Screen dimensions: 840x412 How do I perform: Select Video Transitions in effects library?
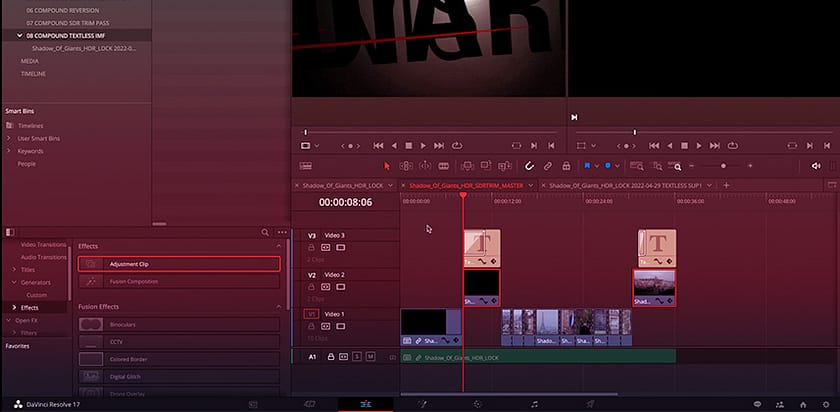click(x=43, y=245)
